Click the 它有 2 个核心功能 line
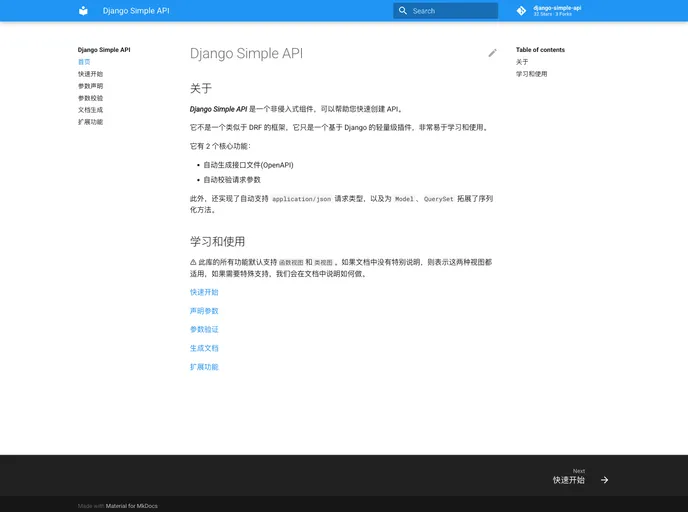Screen dimensions: 688x512 point(220,146)
